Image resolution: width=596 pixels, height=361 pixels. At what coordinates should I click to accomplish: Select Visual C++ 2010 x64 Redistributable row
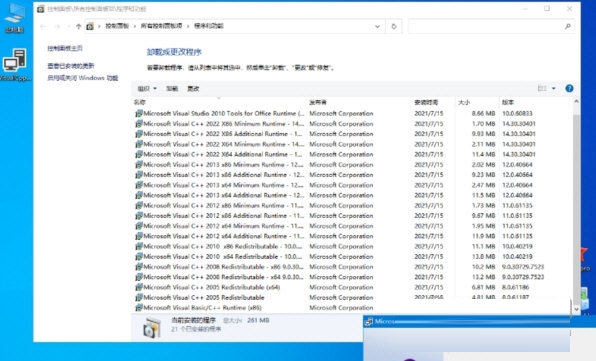(352, 256)
